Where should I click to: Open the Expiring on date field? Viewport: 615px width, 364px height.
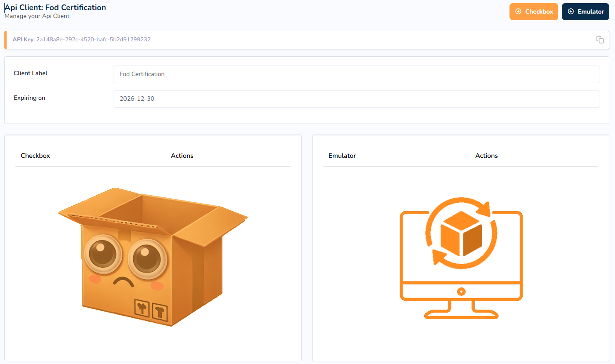[x=356, y=98]
